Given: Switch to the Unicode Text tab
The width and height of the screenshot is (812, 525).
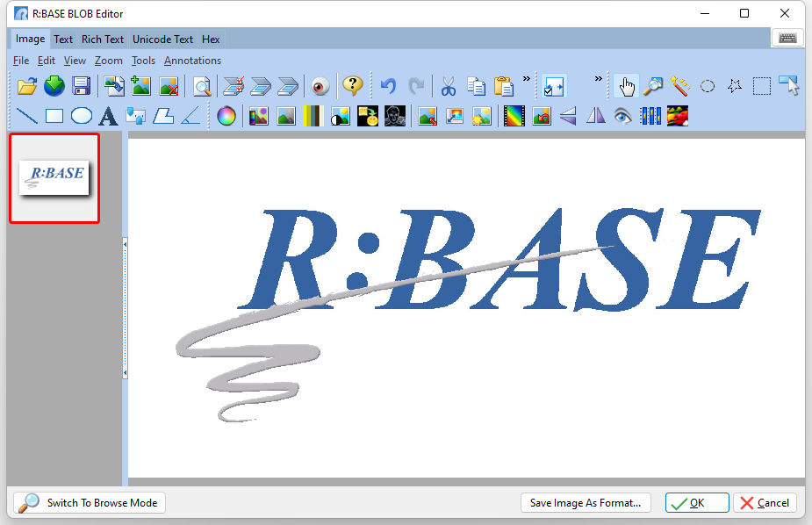Looking at the screenshot, I should 162,40.
